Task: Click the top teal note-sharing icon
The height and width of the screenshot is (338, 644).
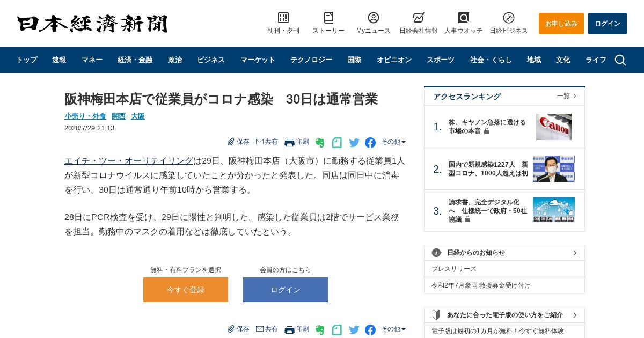Action: [x=336, y=143]
